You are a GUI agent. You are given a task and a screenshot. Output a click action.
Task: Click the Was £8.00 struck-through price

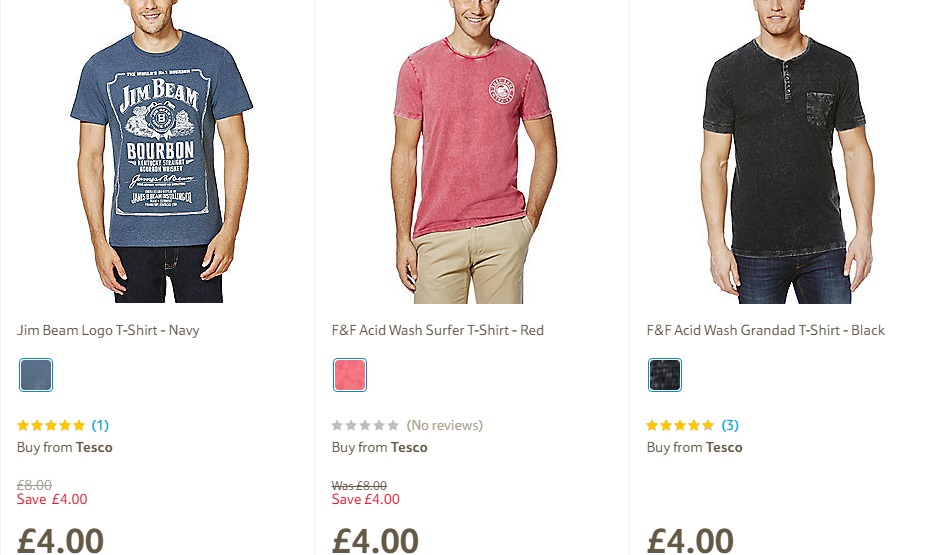pyautogui.click(x=359, y=485)
